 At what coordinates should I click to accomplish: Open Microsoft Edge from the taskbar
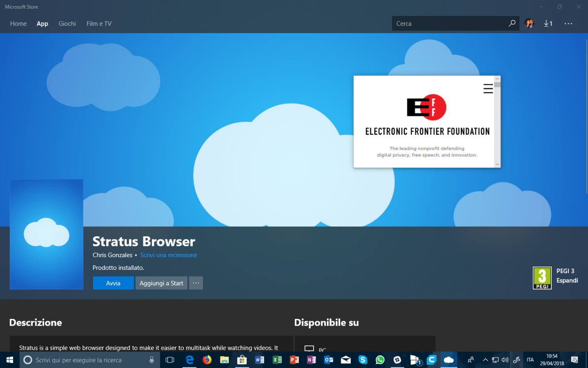[x=190, y=360]
